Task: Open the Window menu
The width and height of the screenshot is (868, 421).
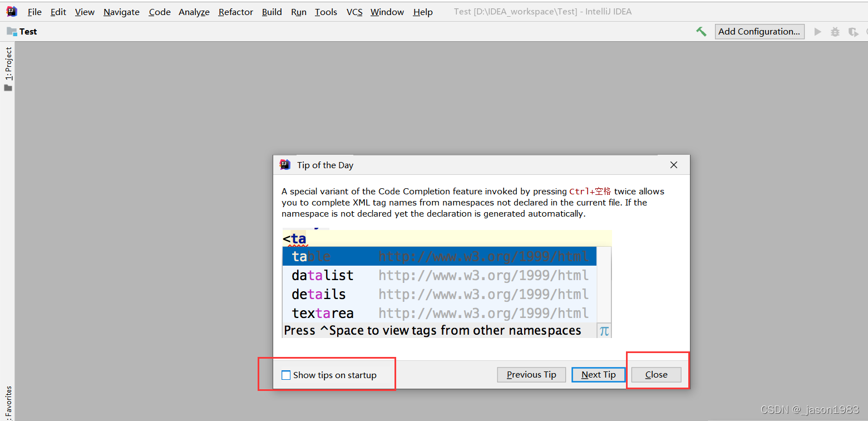Action: 387,12
